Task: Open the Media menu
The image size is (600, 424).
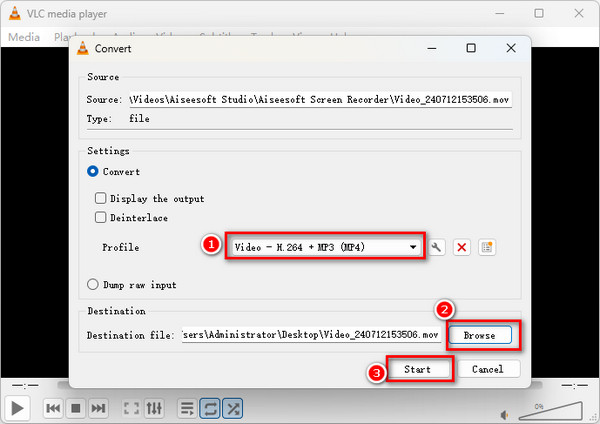Action: click(23, 37)
